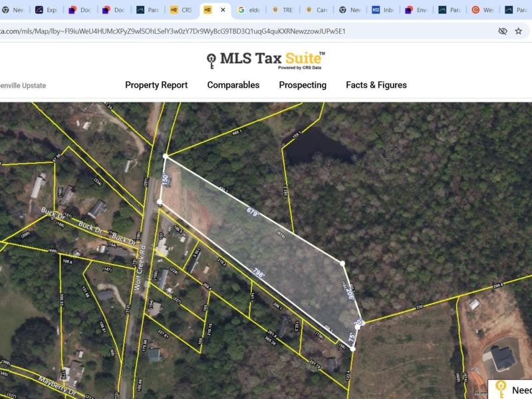Open the 'Wes' browser tab

coord(482,10)
